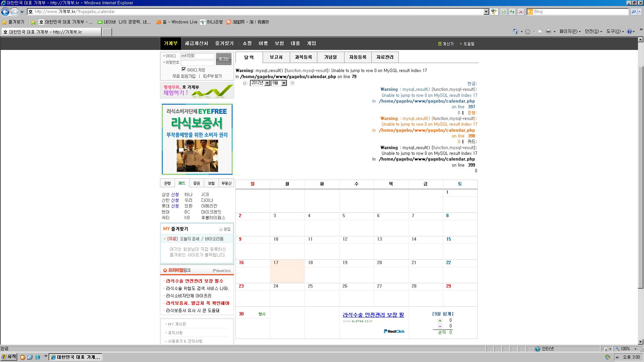Print the page with printer icon

tap(548, 32)
